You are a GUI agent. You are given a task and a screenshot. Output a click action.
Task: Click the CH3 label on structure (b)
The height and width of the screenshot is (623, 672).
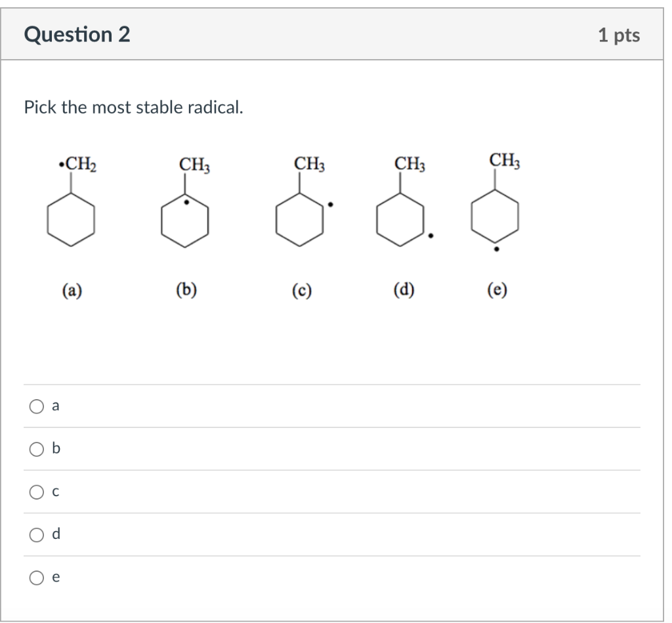193,163
